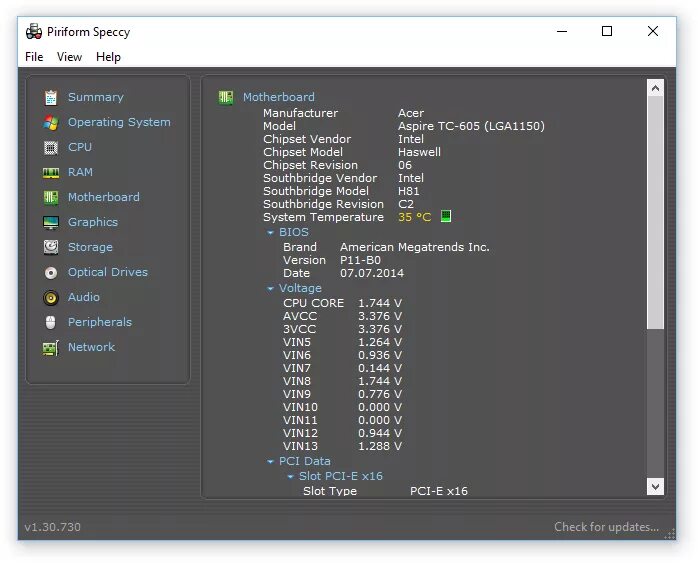Click the System Temperature value 35 °C

pos(414,217)
